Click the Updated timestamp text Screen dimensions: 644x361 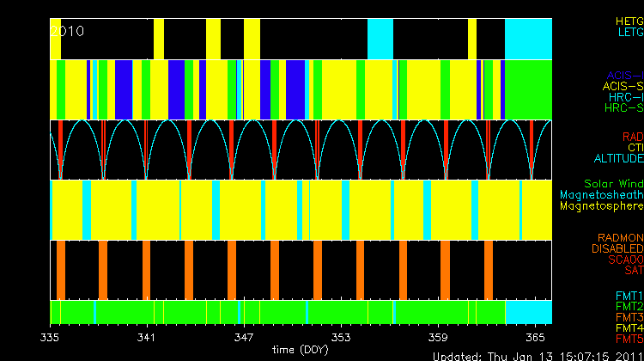(x=537, y=355)
